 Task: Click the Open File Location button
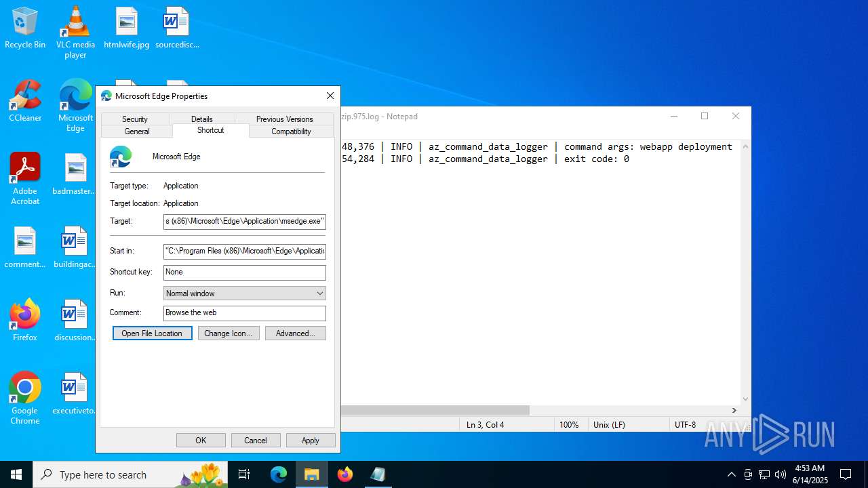coord(153,333)
